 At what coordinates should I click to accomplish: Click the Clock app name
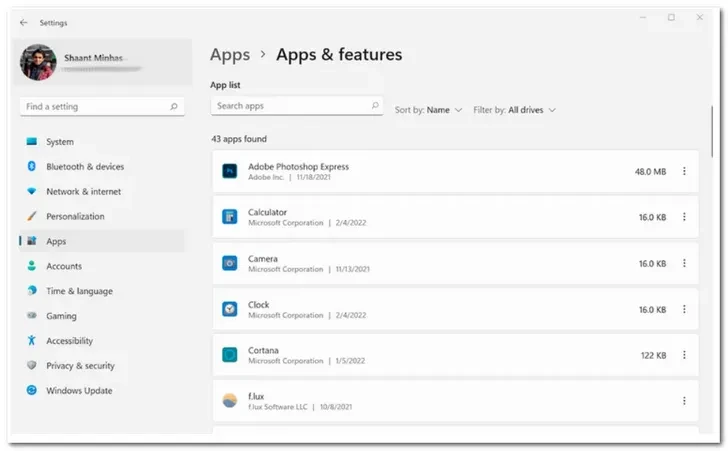point(259,304)
